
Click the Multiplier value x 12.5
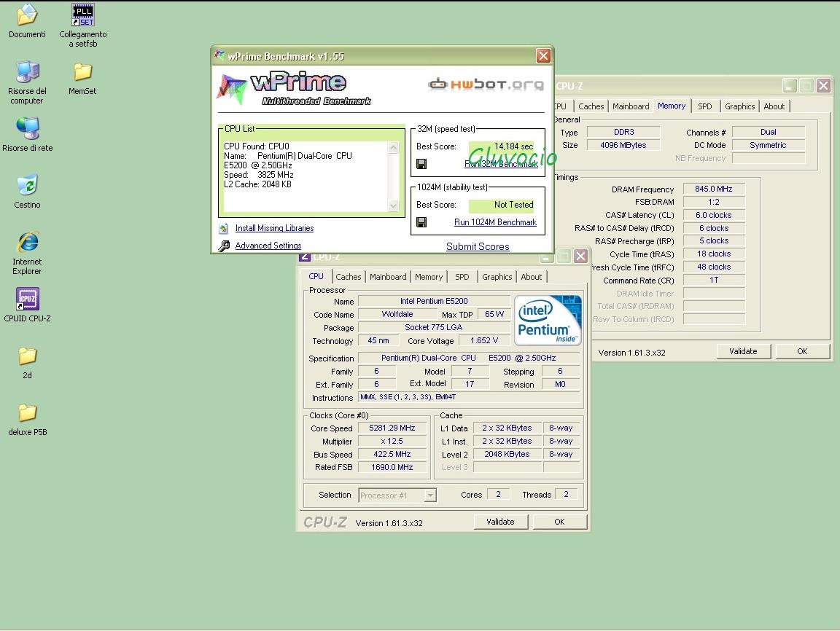pos(392,442)
